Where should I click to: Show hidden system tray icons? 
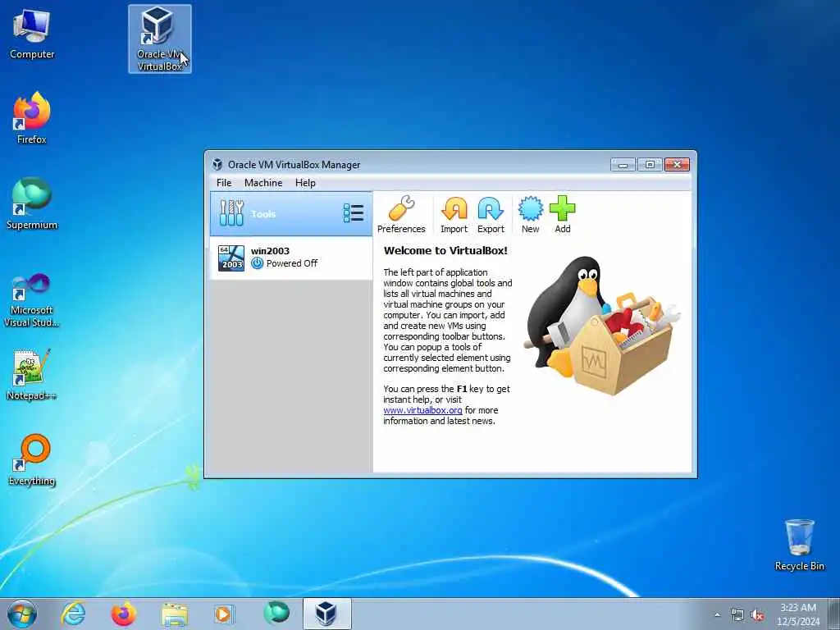pos(717,615)
